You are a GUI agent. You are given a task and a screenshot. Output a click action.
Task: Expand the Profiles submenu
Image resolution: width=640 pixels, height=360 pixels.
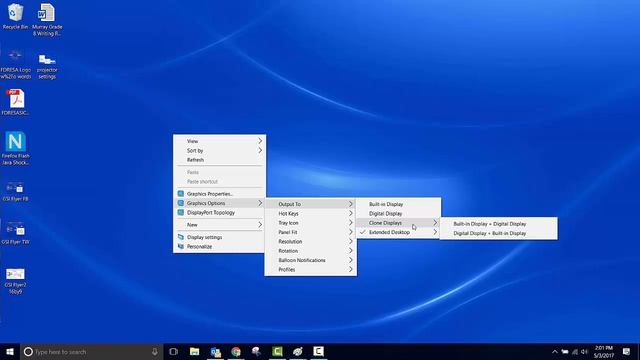coord(311,269)
